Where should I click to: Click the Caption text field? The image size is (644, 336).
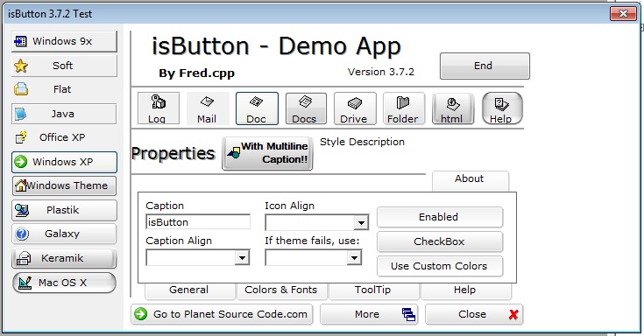coord(198,222)
